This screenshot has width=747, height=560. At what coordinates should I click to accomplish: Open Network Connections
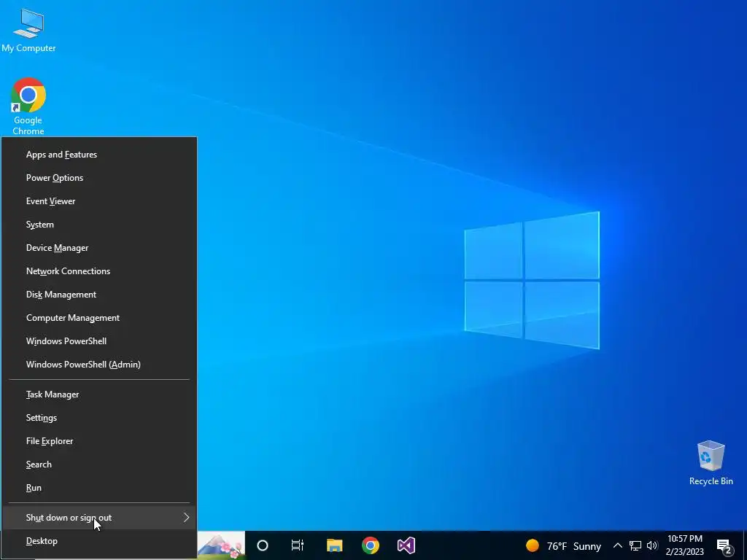tap(99, 271)
